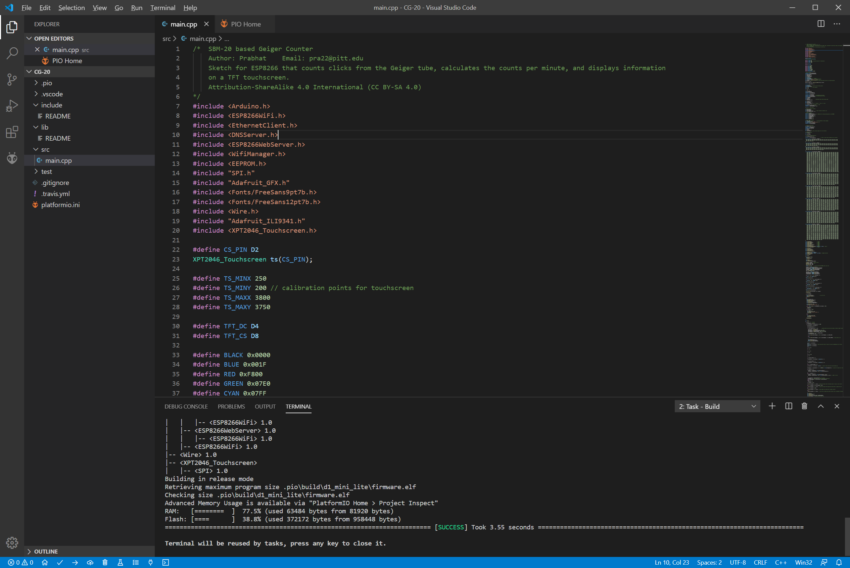
Task: Open the Search view in activity bar
Action: pyautogui.click(x=12, y=53)
